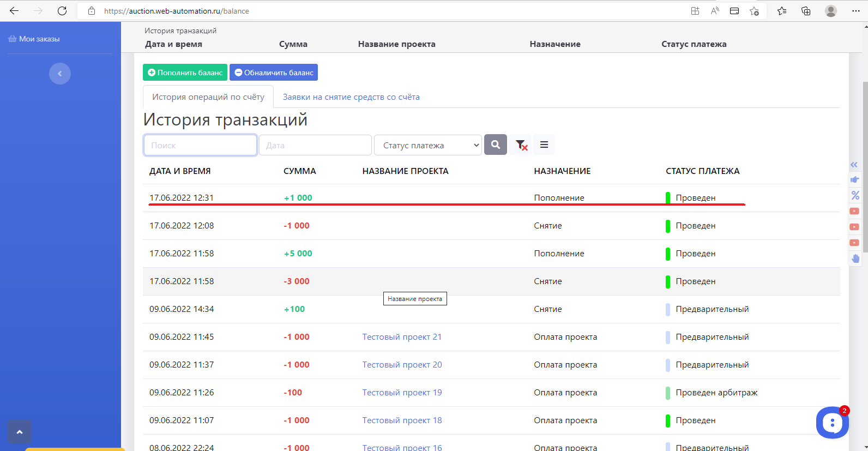The image size is (868, 451).
Task: Open the list menu icon beside filters
Action: click(544, 145)
